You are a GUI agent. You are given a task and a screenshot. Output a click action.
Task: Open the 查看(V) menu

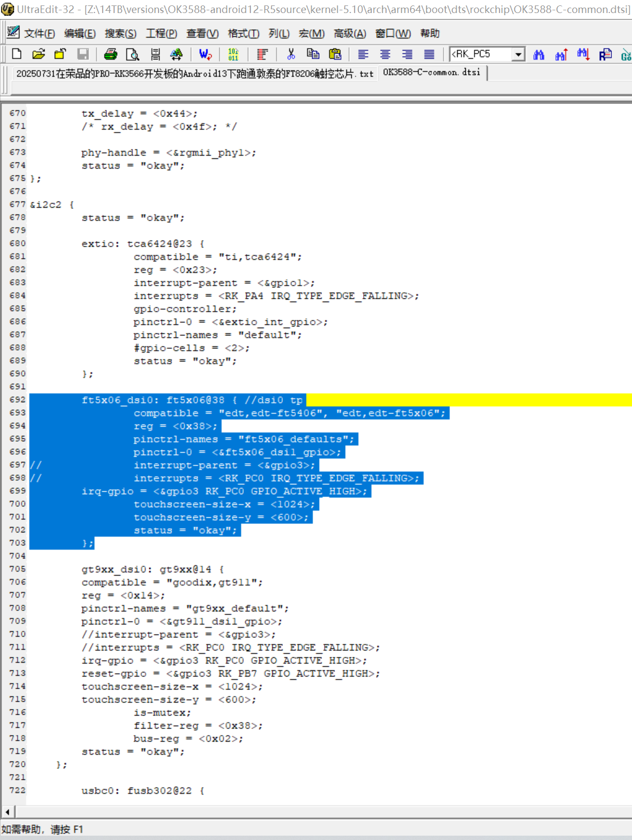click(x=203, y=34)
